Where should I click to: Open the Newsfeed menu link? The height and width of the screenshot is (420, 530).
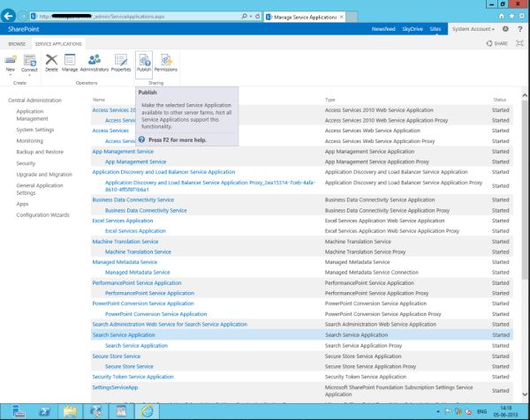pos(383,29)
